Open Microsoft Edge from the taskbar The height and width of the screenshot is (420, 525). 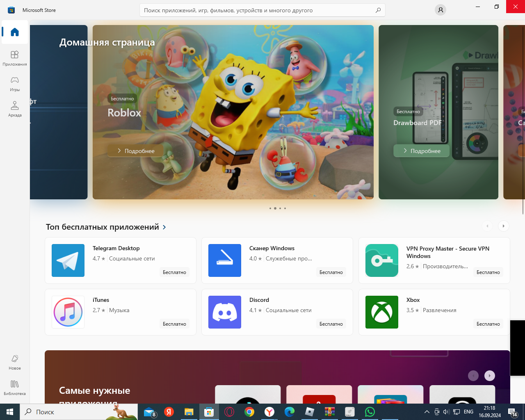tap(289, 412)
